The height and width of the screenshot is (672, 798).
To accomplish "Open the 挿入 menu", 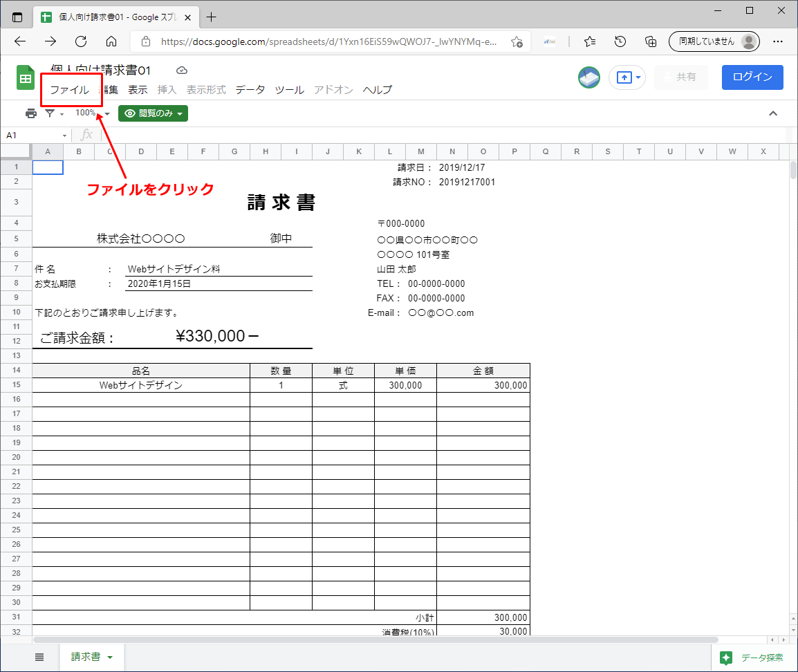I will (166, 90).
